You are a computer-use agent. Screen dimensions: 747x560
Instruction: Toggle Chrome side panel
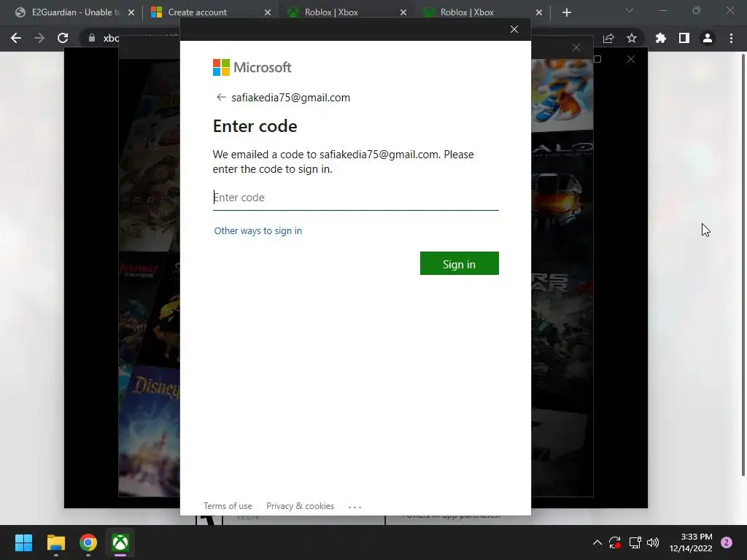point(684,38)
